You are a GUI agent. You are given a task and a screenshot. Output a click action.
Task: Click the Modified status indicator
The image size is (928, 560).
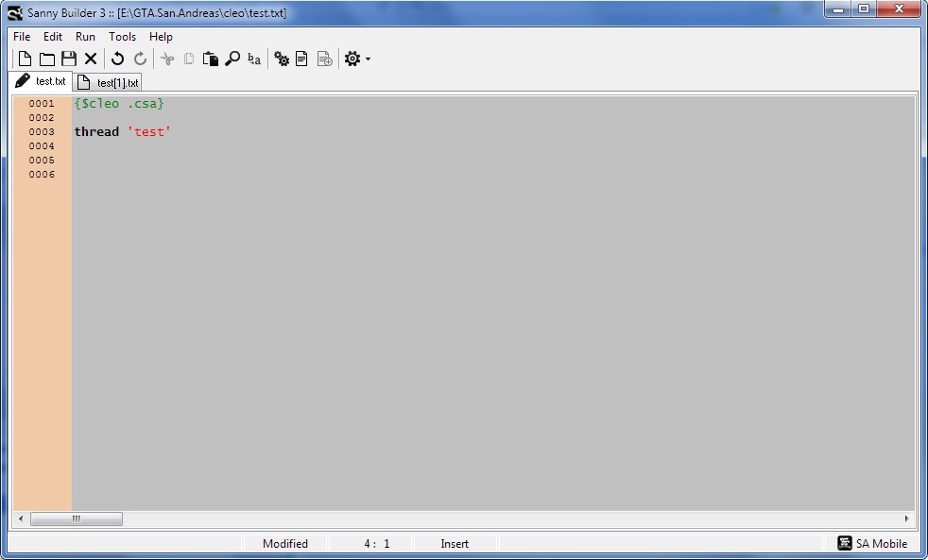point(284,543)
